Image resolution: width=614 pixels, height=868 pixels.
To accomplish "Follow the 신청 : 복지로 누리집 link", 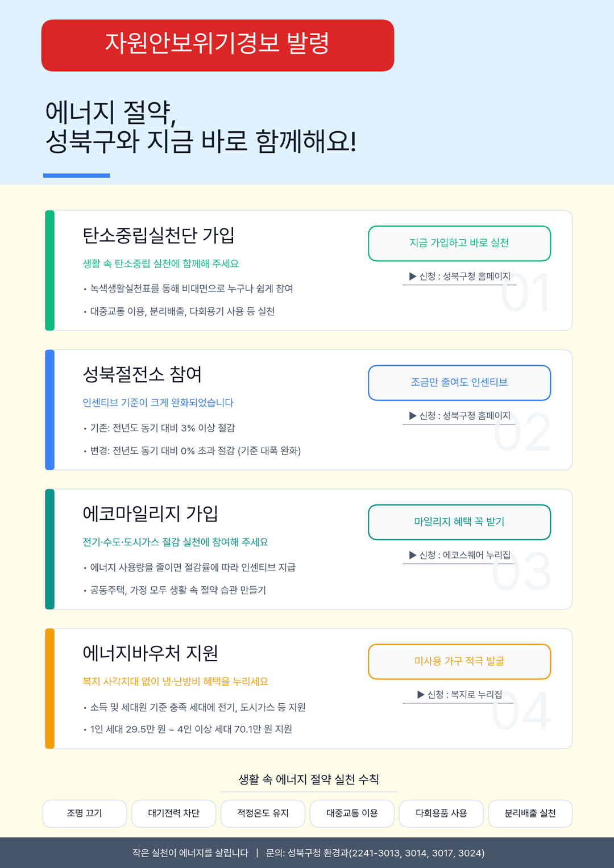I will [459, 694].
